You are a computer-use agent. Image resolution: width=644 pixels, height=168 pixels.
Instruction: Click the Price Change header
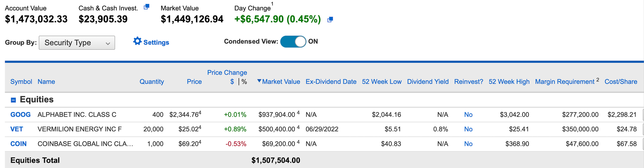point(227,73)
